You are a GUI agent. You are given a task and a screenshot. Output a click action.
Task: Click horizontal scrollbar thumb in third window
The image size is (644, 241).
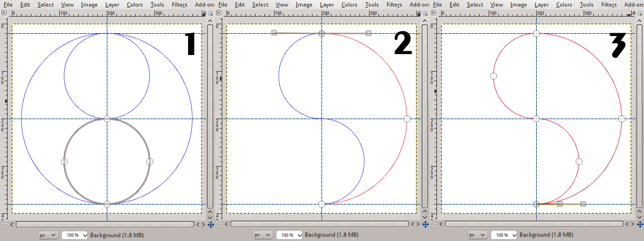(x=534, y=224)
